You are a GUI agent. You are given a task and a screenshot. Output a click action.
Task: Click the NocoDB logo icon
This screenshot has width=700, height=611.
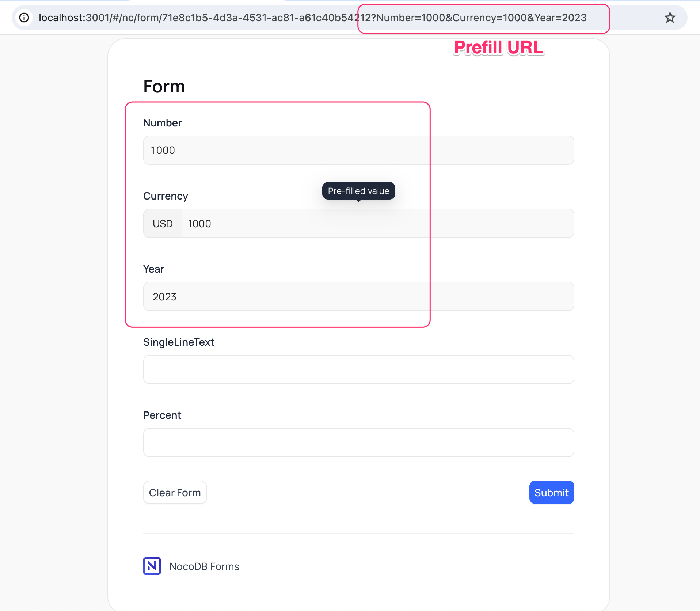click(152, 566)
